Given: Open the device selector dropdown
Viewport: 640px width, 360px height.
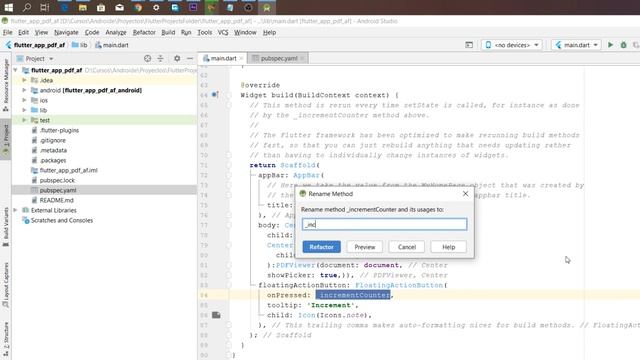Looking at the screenshot, I should tap(512, 45).
